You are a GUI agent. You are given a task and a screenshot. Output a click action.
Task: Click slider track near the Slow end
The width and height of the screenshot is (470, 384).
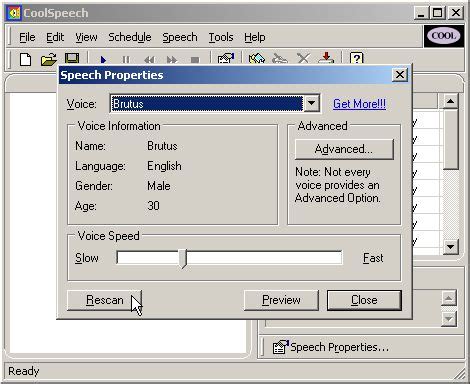[127, 258]
